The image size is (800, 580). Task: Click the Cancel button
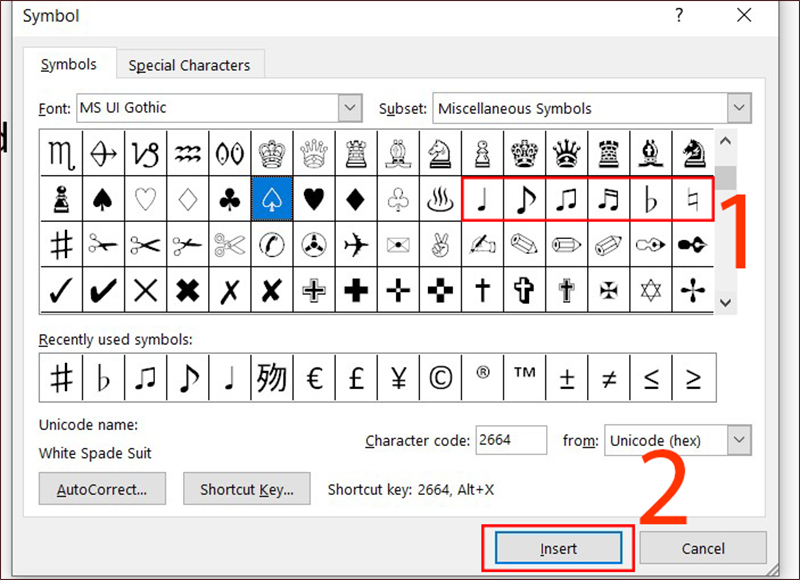703,548
